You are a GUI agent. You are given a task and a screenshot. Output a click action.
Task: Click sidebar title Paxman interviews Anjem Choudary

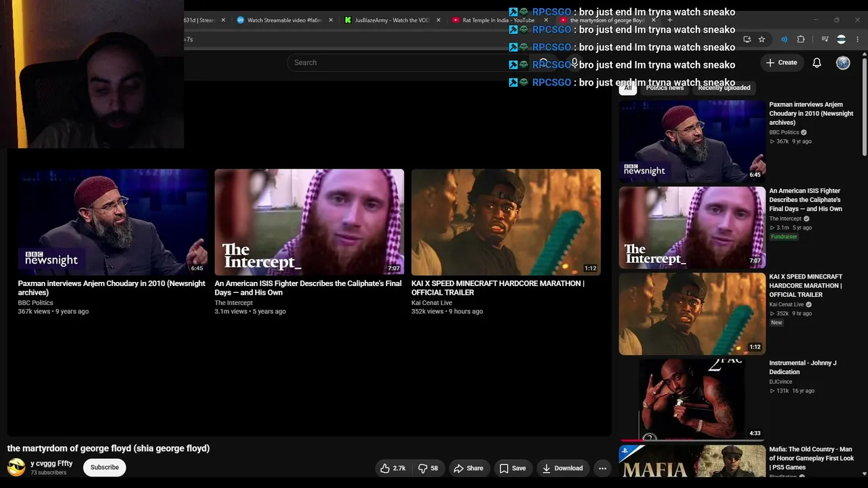pos(811,114)
